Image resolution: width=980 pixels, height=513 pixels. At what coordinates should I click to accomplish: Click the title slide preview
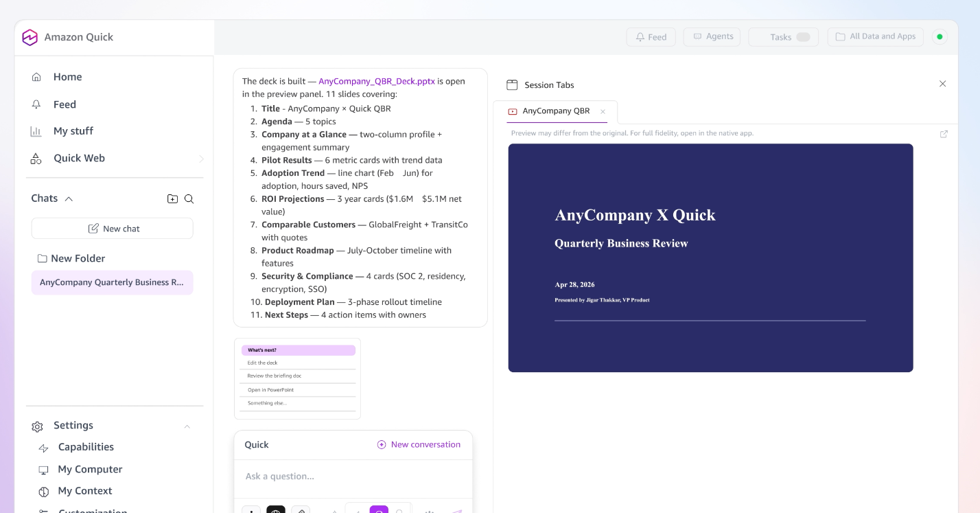(x=710, y=258)
